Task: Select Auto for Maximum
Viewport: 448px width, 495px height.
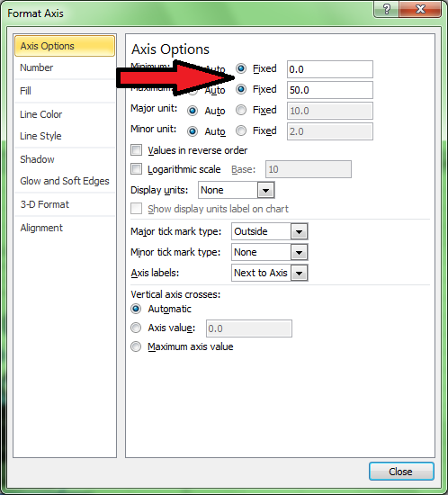Action: click(x=193, y=90)
